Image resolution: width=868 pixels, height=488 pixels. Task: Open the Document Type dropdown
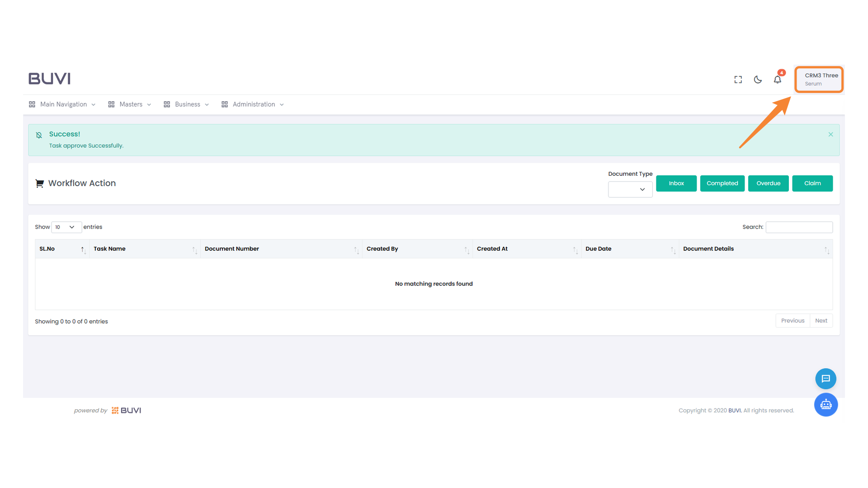point(630,189)
